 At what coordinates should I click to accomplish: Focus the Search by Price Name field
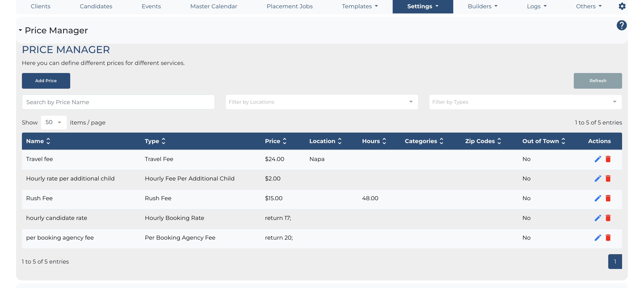coord(118,102)
